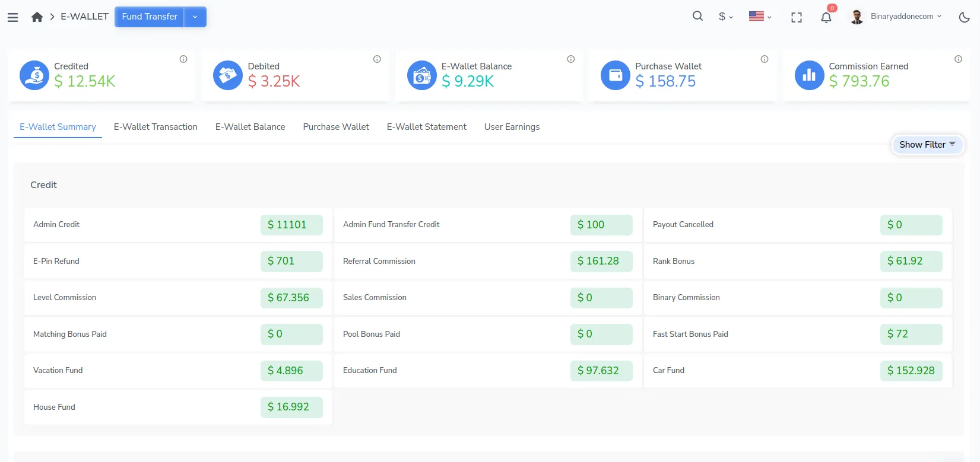
Task: Click the Car Fund value $ 152.928
Action: 911,371
